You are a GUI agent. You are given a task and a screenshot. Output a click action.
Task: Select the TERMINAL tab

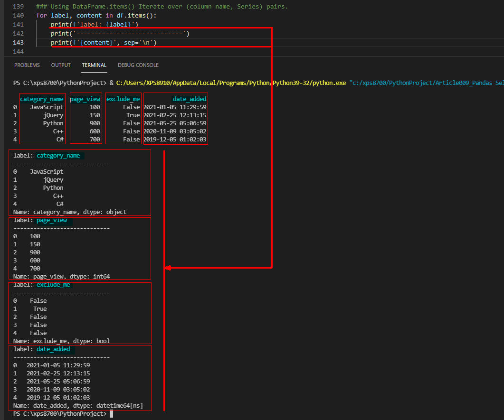click(94, 65)
